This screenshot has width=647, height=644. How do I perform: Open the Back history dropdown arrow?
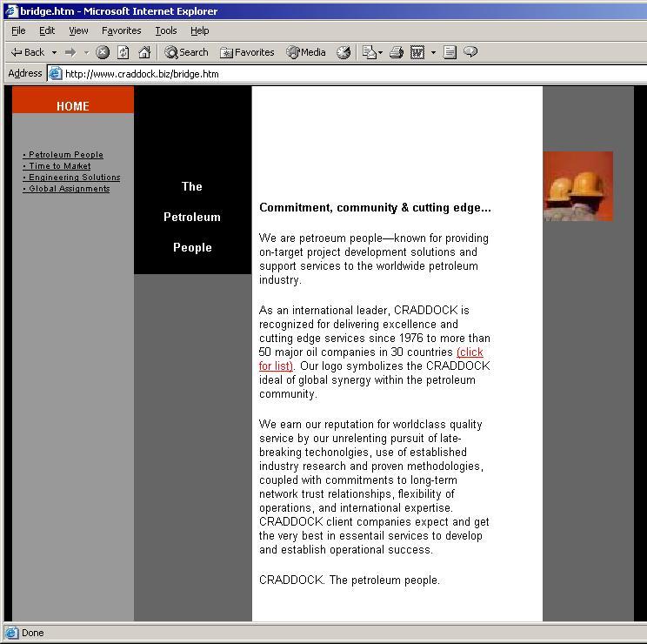54,52
